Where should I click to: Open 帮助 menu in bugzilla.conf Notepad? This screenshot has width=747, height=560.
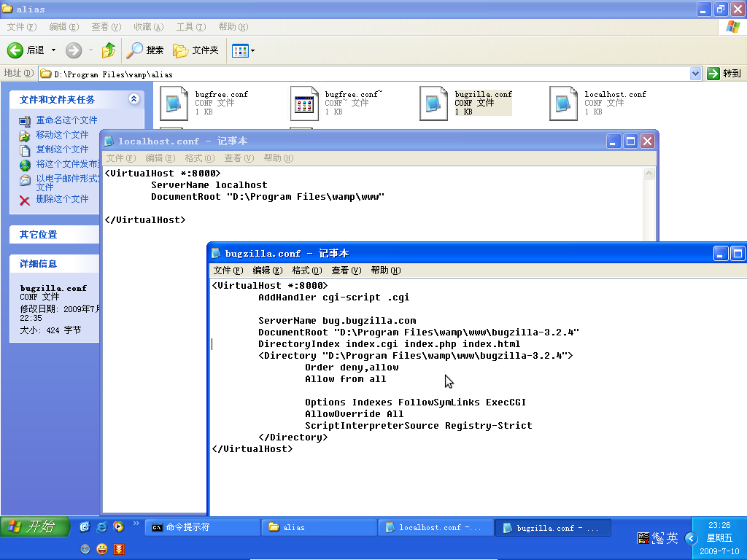tap(386, 271)
